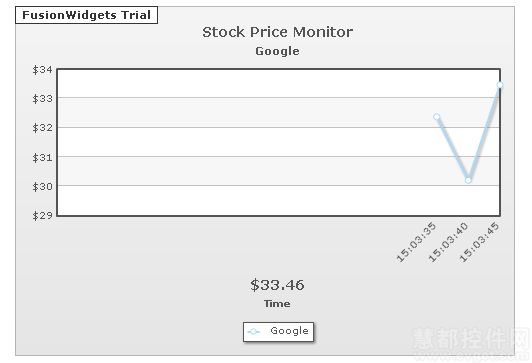Click the Stock Price Monitor title
This screenshot has height=363, width=532.
(x=278, y=32)
